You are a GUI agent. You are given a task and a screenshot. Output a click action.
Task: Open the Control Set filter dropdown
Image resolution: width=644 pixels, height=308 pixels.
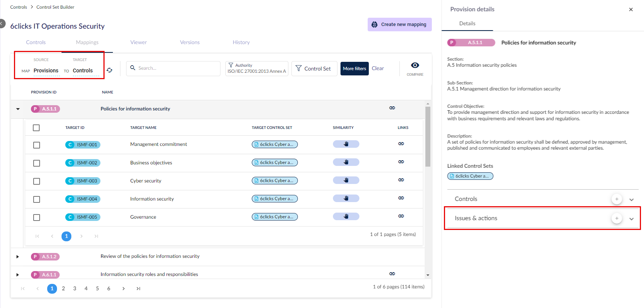pos(314,68)
